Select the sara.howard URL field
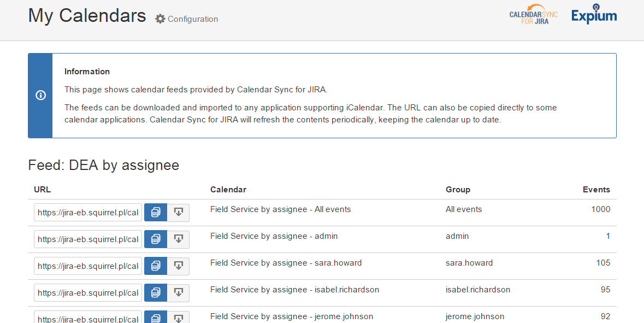The height and width of the screenshot is (323, 644). click(88, 266)
